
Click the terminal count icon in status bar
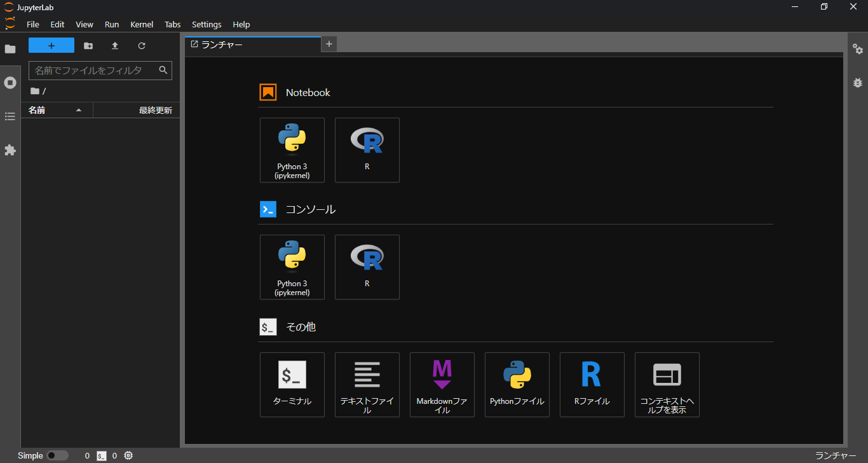102,455
